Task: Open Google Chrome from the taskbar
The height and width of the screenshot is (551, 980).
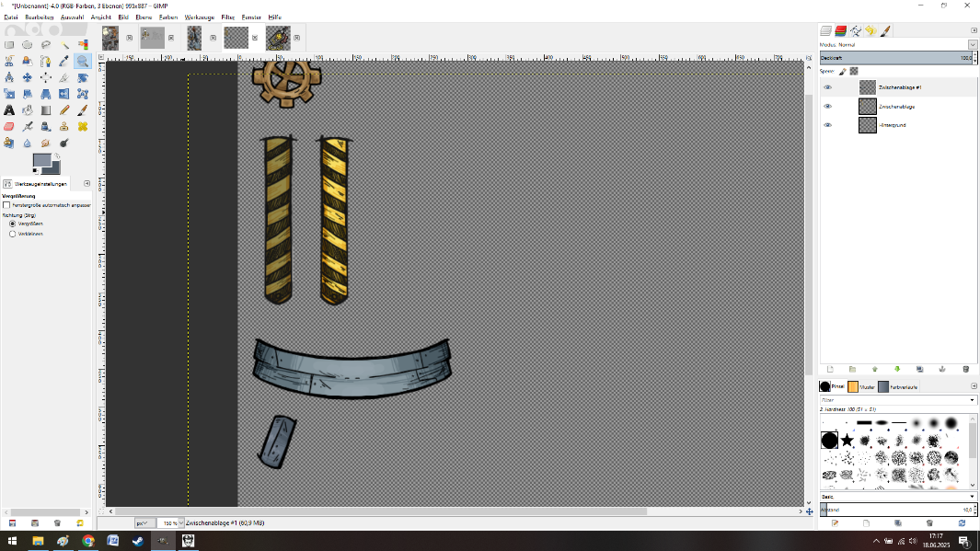Action: pyautogui.click(x=87, y=542)
